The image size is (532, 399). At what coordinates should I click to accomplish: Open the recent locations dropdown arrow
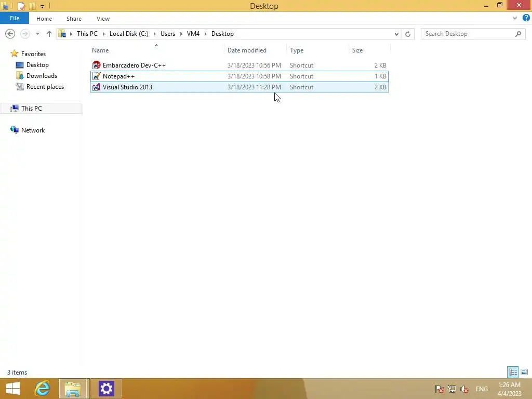[x=37, y=34]
